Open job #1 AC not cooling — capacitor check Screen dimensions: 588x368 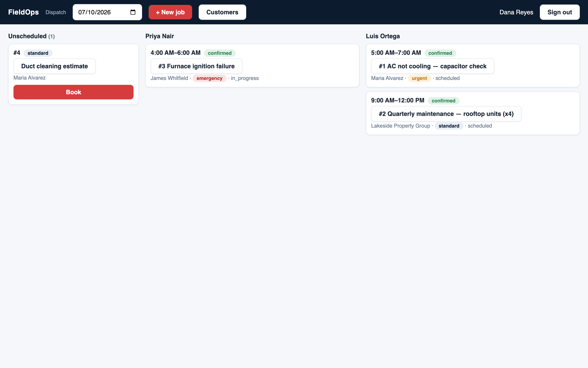[x=432, y=66]
